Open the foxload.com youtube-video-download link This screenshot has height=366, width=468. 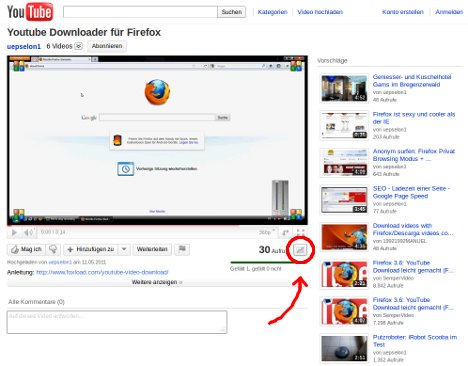pyautogui.click(x=102, y=272)
